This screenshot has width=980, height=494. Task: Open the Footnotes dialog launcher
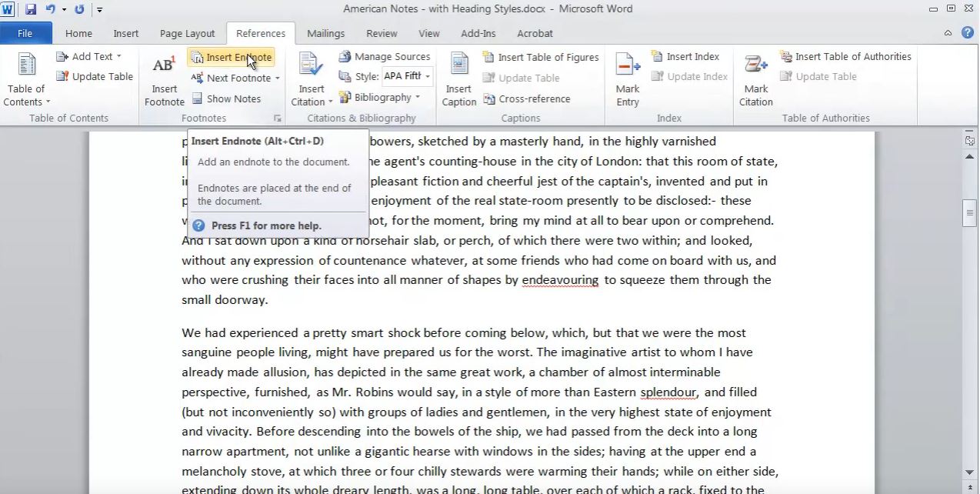(x=277, y=118)
